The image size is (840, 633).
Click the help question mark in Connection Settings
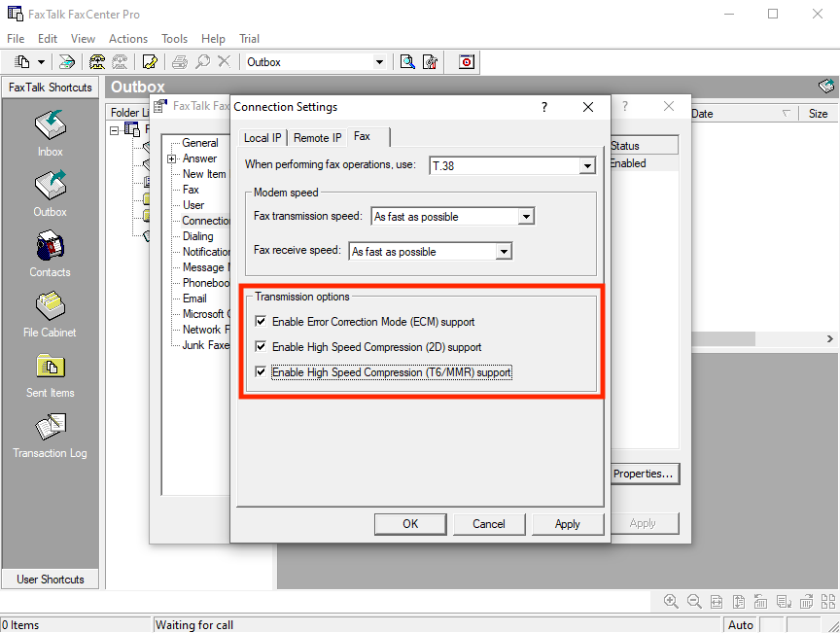[544, 107]
